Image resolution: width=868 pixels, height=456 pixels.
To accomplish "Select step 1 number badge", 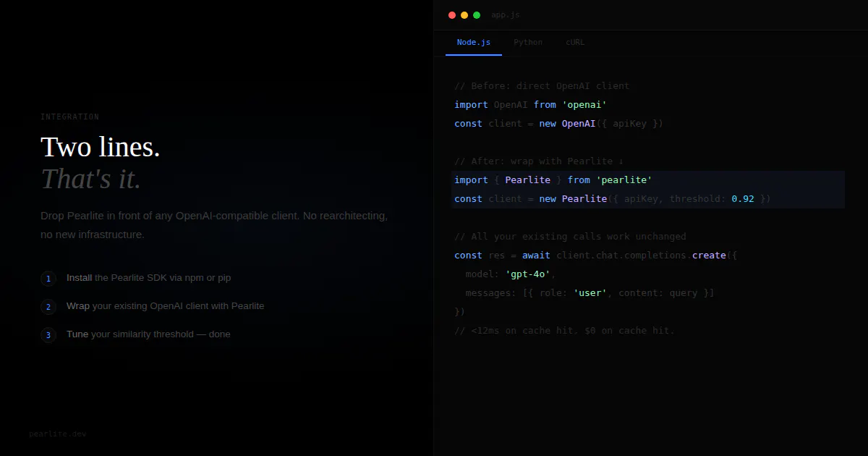I will tap(48, 279).
